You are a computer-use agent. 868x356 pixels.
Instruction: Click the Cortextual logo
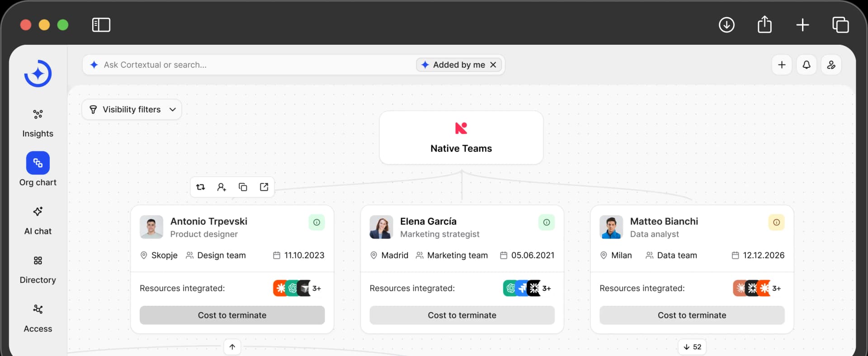point(38,74)
